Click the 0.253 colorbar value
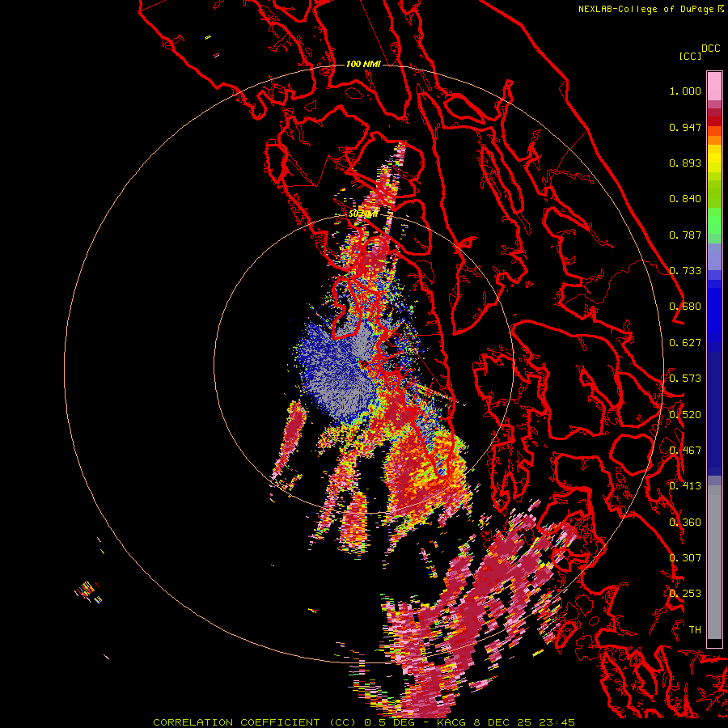This screenshot has height=728, width=728. 685,594
